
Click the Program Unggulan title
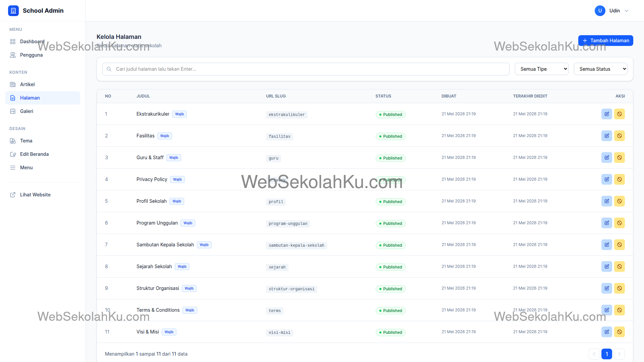[x=157, y=223]
